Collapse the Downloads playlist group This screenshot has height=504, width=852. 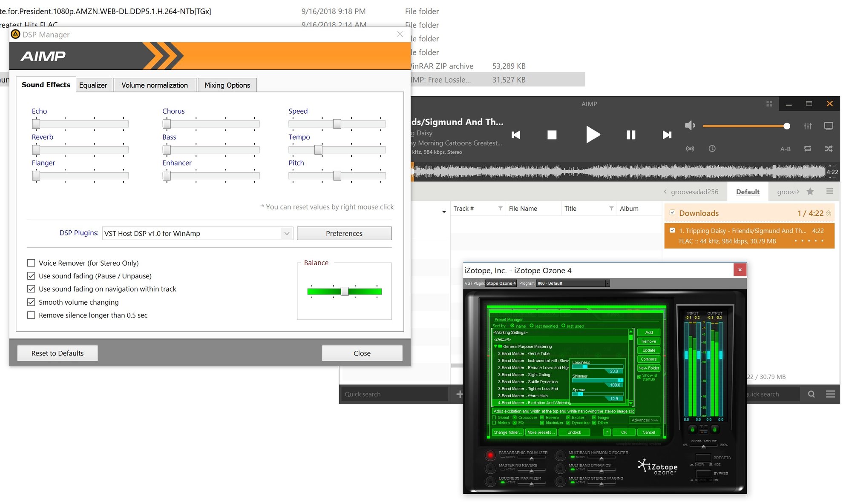829,213
